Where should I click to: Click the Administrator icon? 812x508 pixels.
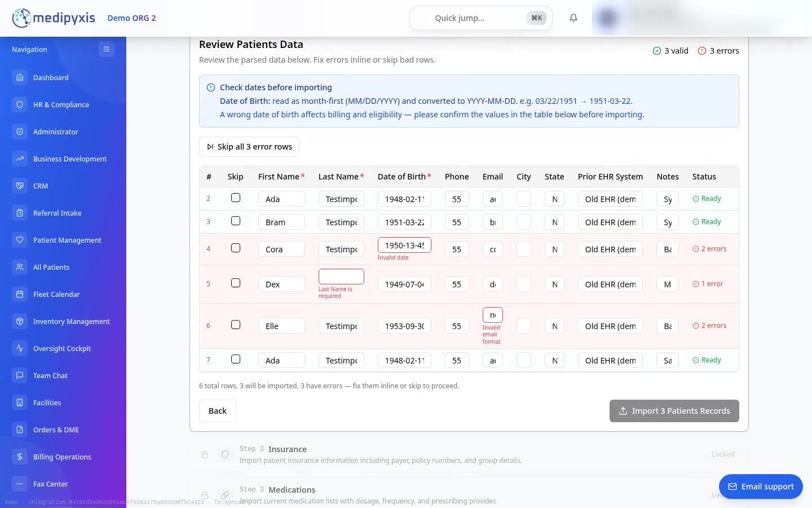20,132
